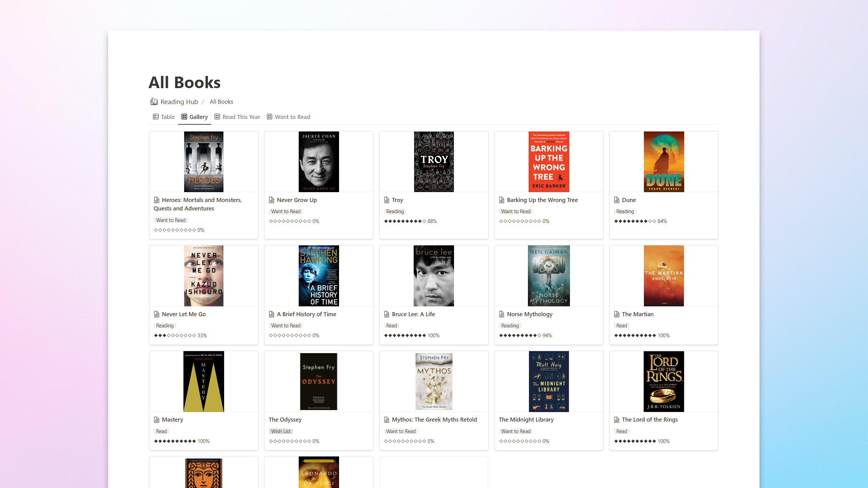This screenshot has height=488, width=868.
Task: Click Wish List tag on The Odyssey
Action: [x=281, y=431]
